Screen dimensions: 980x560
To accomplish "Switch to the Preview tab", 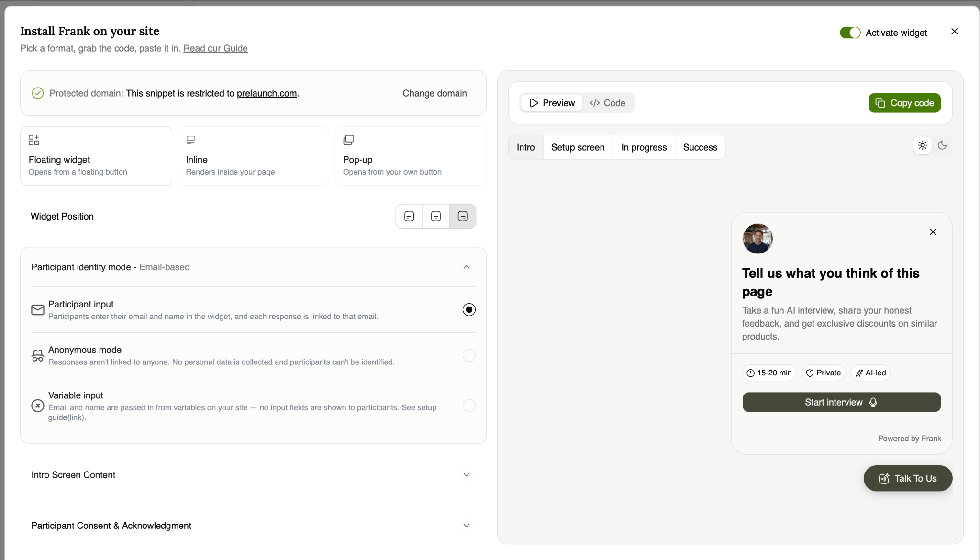I will (x=552, y=103).
